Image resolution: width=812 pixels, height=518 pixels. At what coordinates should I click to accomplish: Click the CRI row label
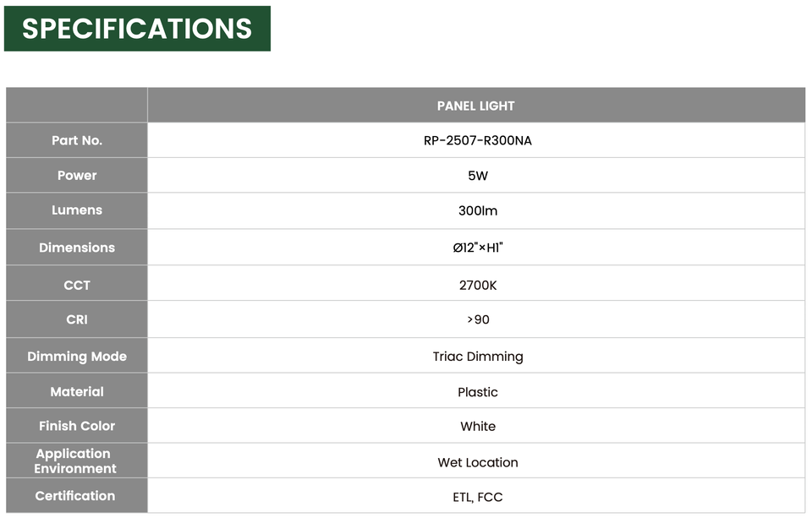[x=77, y=319]
